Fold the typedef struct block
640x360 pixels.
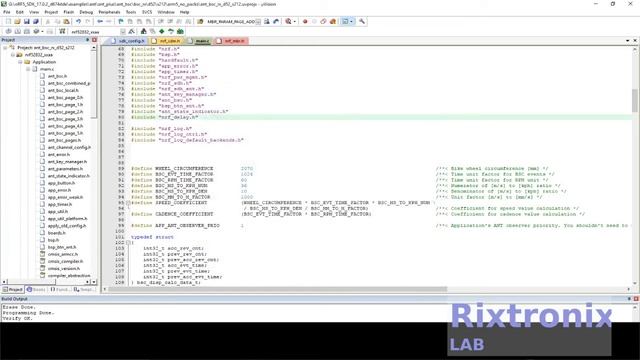click(128, 242)
